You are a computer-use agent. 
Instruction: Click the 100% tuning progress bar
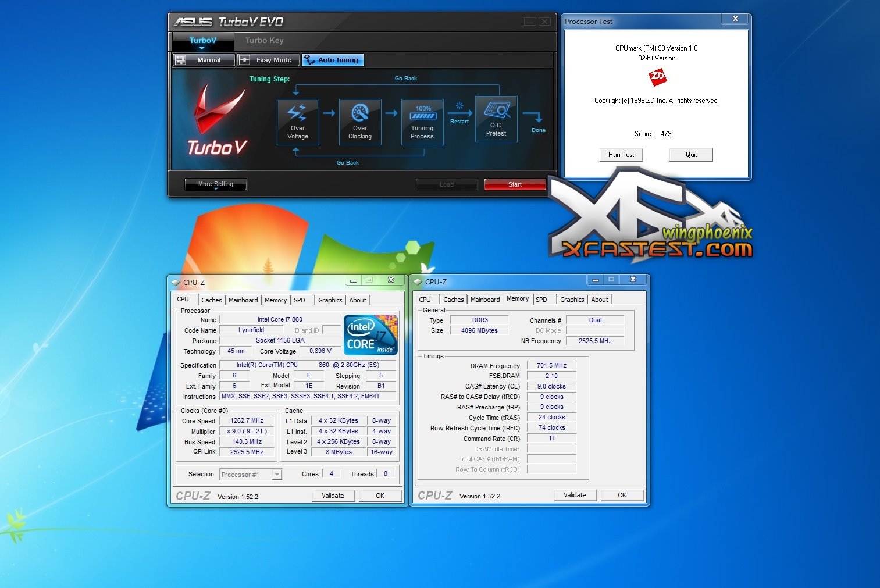point(423,116)
